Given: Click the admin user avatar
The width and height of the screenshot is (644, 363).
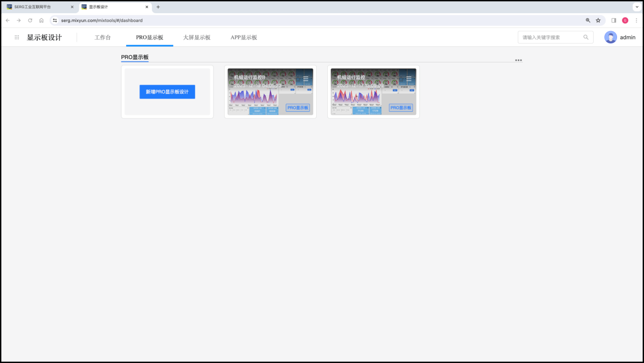Looking at the screenshot, I should click(610, 37).
